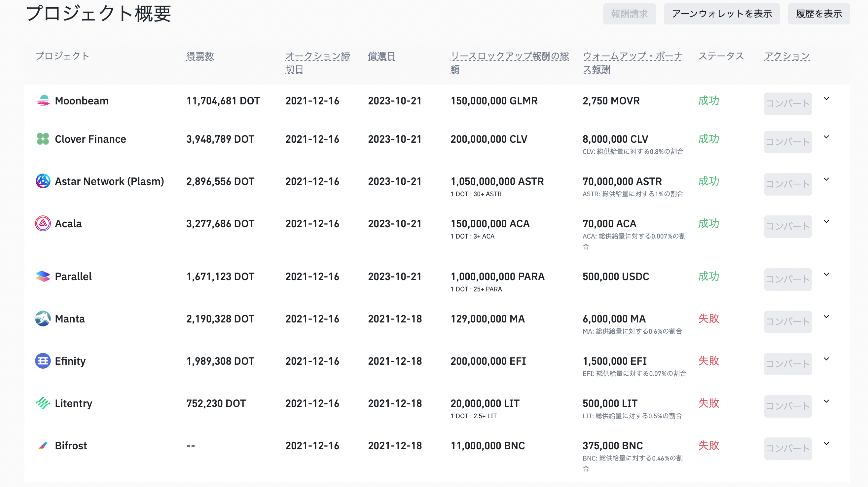Click the 報酬請求 button
The width and height of the screenshot is (868, 487).
tap(629, 14)
